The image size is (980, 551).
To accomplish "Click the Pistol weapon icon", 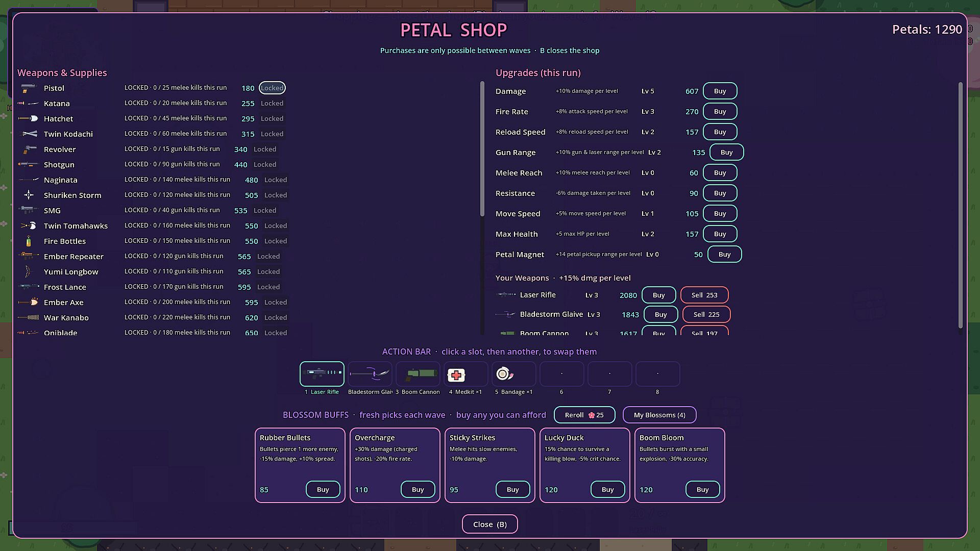I will click(29, 88).
